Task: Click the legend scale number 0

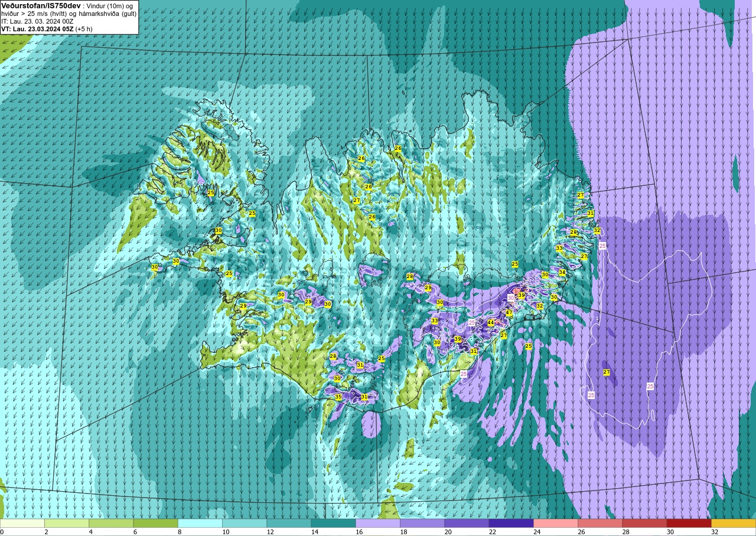Action: pos(2,532)
